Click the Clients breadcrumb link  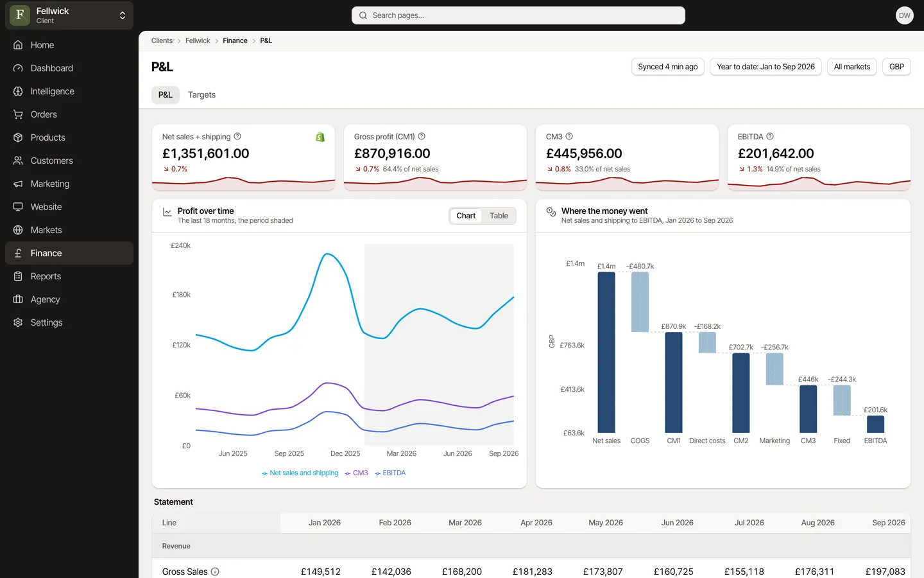coord(162,40)
